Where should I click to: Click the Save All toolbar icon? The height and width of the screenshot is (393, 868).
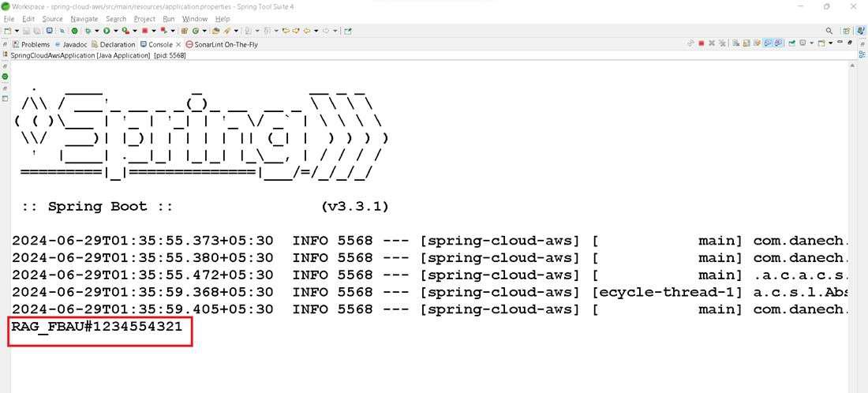tap(37, 31)
